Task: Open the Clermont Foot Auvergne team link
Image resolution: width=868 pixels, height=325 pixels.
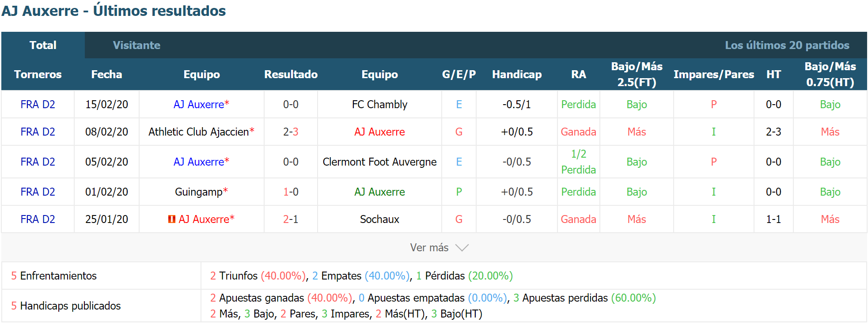Action: tap(379, 162)
